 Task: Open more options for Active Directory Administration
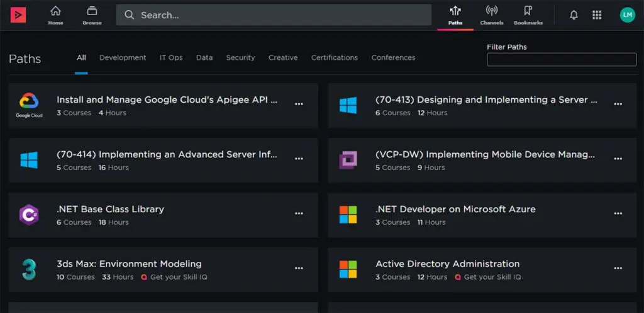[618, 268]
